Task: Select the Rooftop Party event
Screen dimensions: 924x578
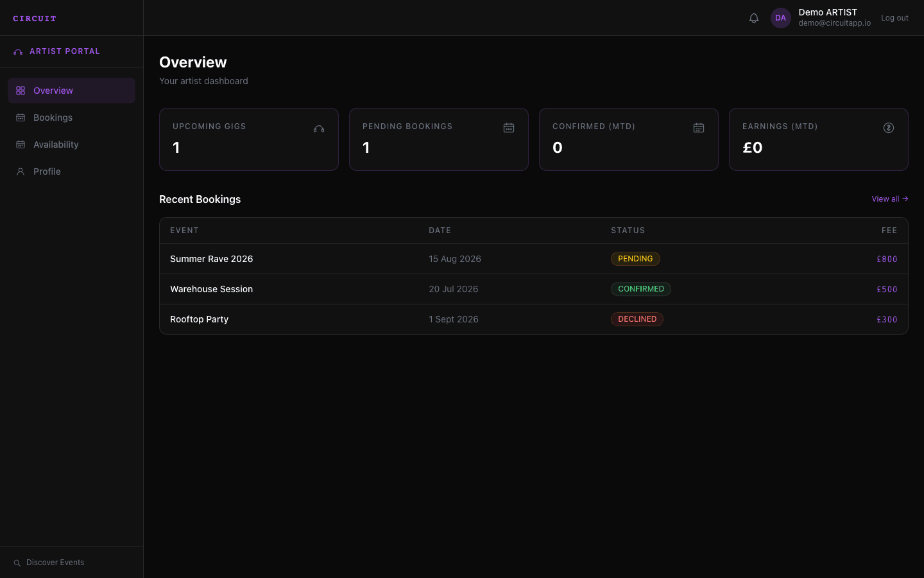Action: tap(199, 319)
